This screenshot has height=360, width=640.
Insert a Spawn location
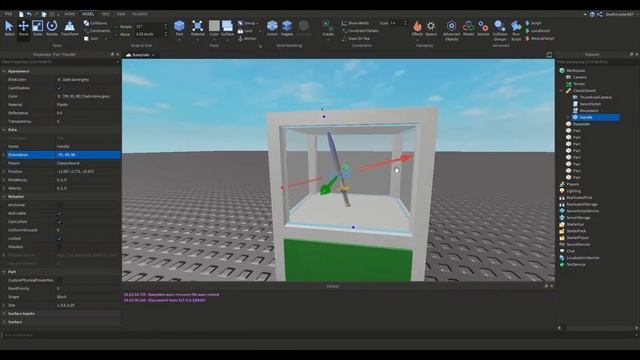(431, 28)
